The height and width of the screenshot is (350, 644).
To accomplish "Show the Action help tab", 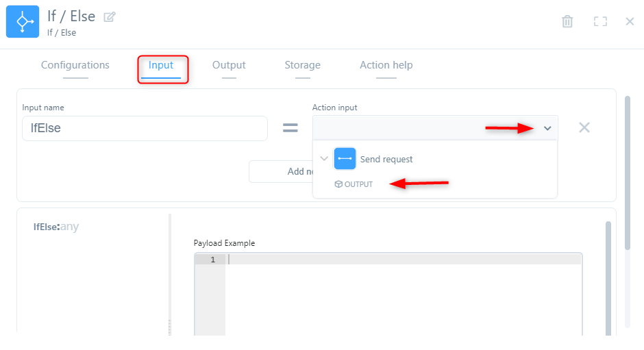I will point(386,65).
